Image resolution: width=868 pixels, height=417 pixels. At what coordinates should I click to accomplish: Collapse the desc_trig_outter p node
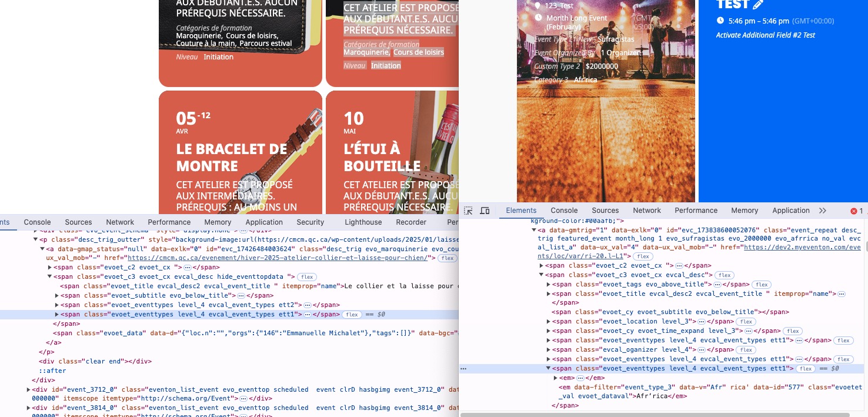pyautogui.click(x=35, y=239)
